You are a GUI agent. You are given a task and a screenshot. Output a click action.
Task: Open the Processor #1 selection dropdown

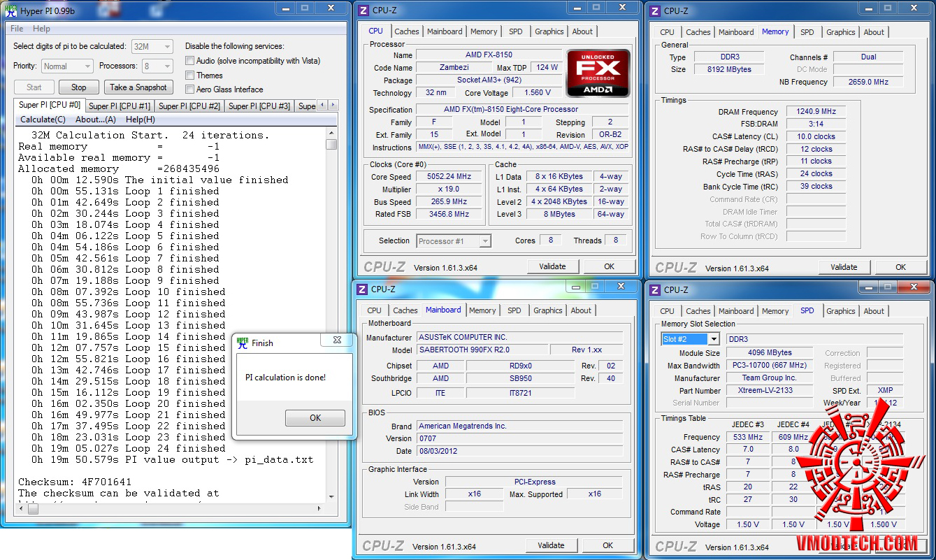pos(454,241)
